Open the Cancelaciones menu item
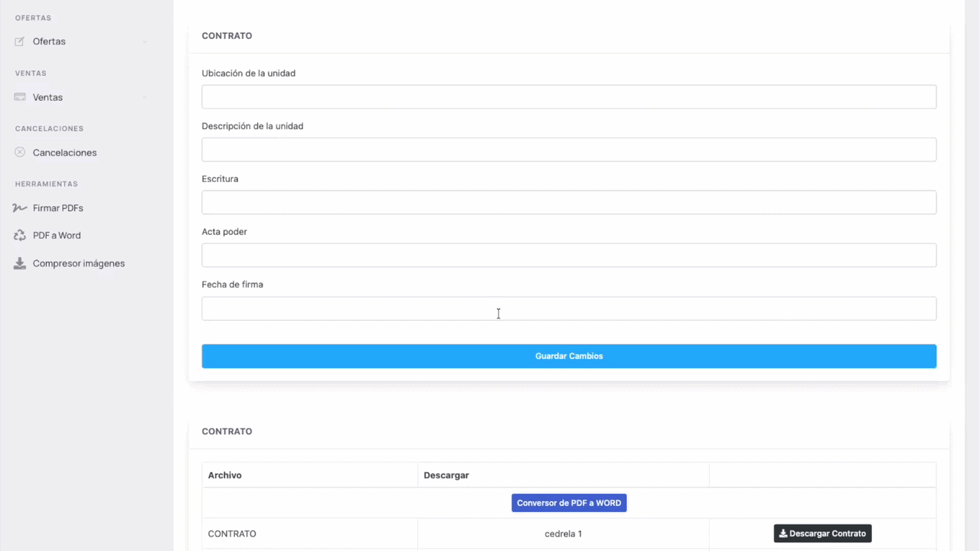 click(x=64, y=152)
